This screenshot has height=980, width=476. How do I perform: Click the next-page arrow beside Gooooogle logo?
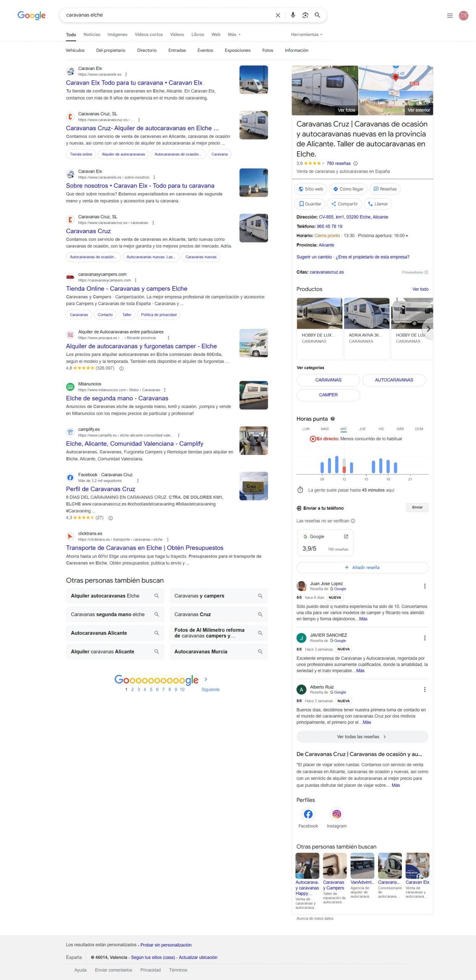coord(206,679)
